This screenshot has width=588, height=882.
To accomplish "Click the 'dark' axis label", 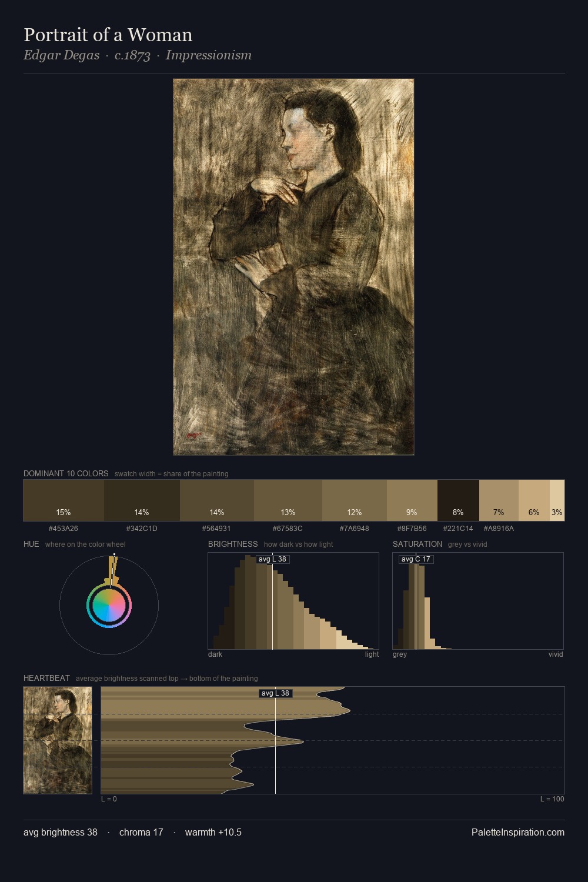I will 215,654.
